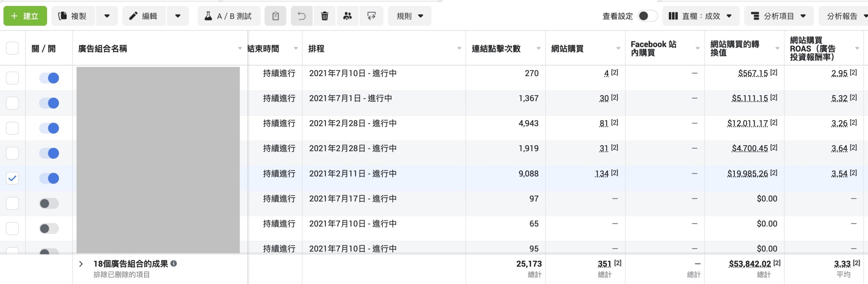Image resolution: width=868 pixels, height=284 pixels.
Task: Click the info icon beside 18個廣告組合的成果
Action: tap(174, 263)
